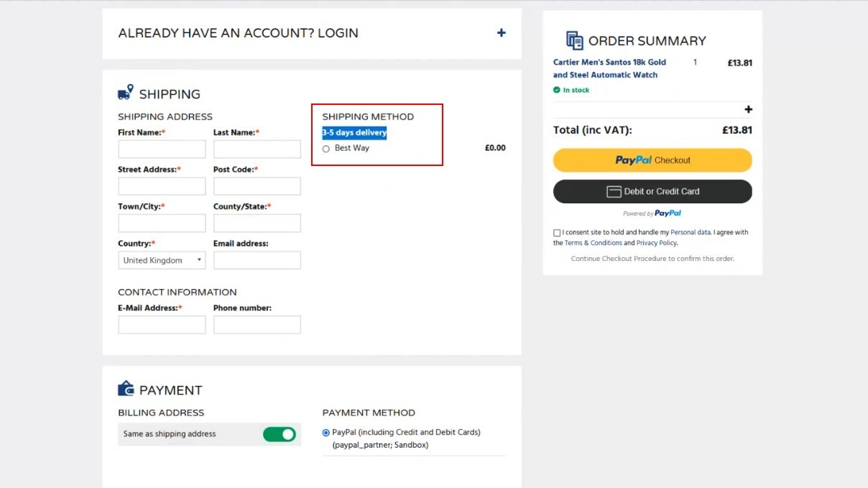The height and width of the screenshot is (488, 868).
Task: Open the Privacy Policy link
Action: coord(656,243)
